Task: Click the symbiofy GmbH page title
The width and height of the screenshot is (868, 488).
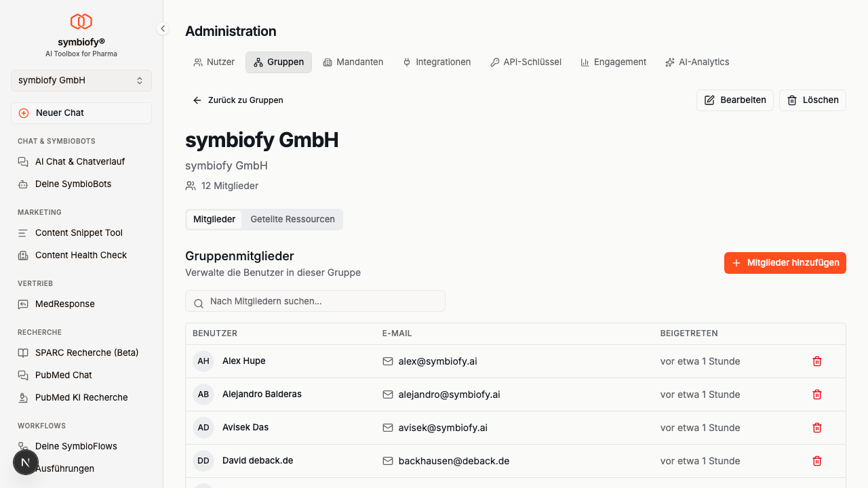Action: (262, 140)
